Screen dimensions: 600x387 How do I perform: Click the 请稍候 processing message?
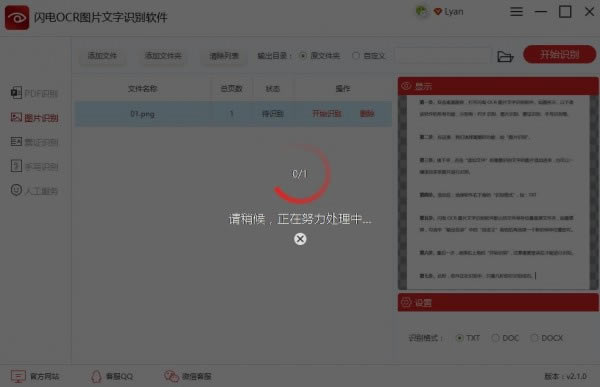coord(300,219)
